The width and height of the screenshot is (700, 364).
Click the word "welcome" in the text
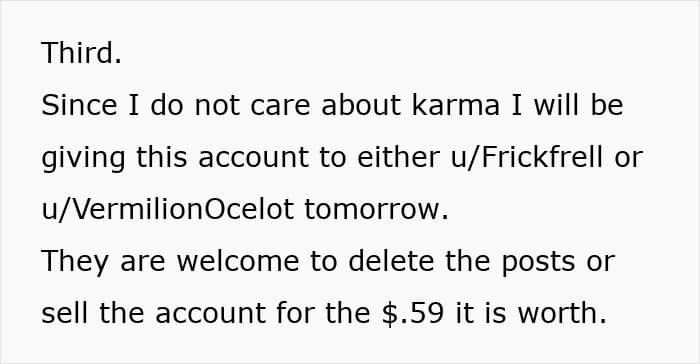point(238,261)
